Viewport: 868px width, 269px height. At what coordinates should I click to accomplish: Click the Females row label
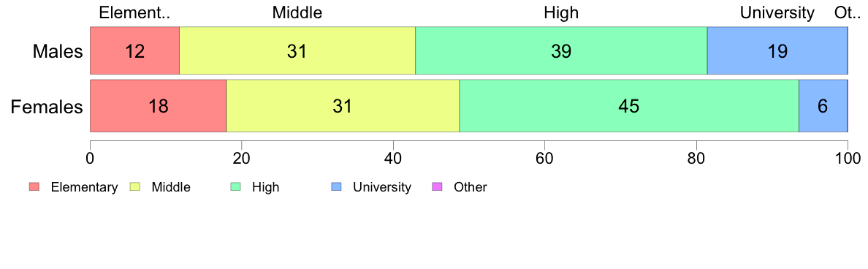[x=47, y=106]
